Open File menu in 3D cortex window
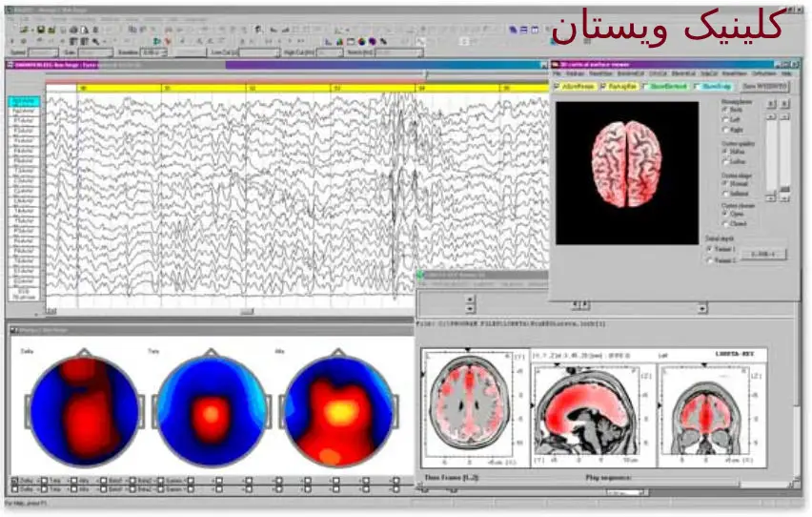Viewport: 812px width, 517px height. pos(557,73)
